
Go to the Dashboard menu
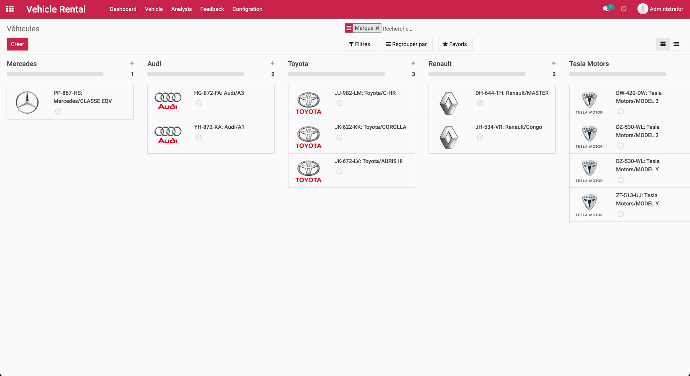(123, 9)
